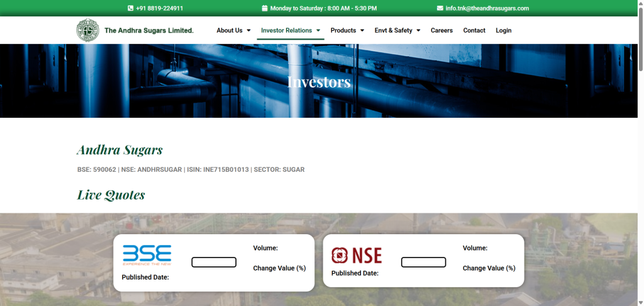
Task: Open the Investor Relations dropdown
Action: pyautogui.click(x=291, y=30)
